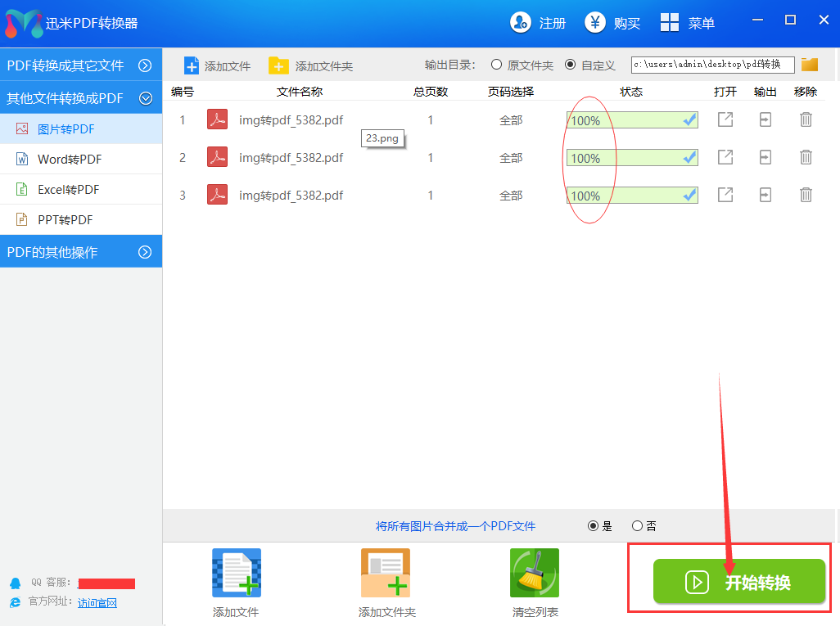Expand PDF转换成其它文件 section
The image size is (840, 626).
coord(145,65)
